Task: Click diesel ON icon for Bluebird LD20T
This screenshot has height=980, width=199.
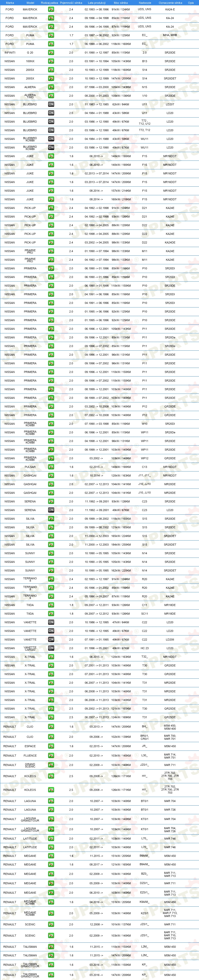Action: click(51, 104)
